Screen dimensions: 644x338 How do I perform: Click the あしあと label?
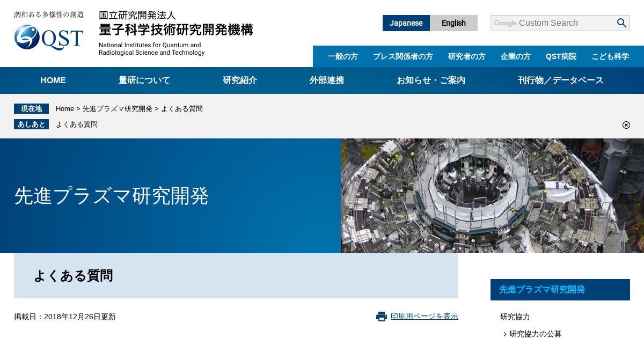[x=31, y=124]
